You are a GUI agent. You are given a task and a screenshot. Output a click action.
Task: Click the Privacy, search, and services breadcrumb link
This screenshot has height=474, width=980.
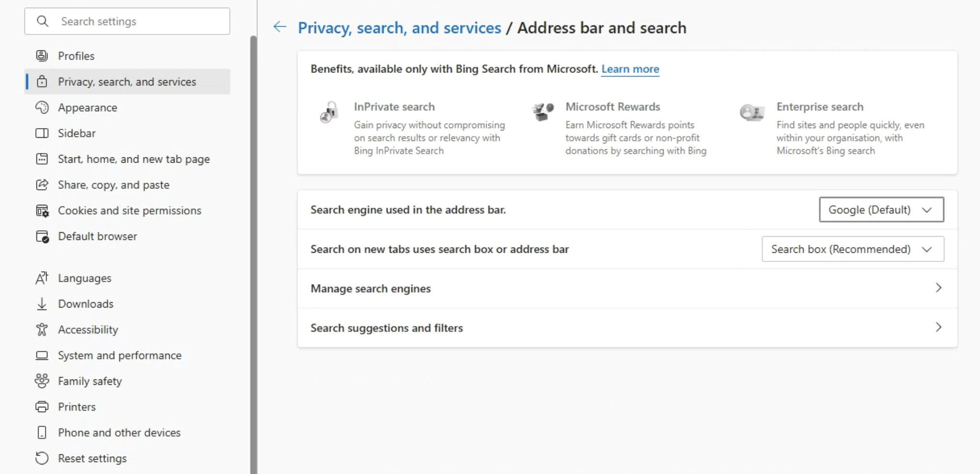tap(399, 28)
